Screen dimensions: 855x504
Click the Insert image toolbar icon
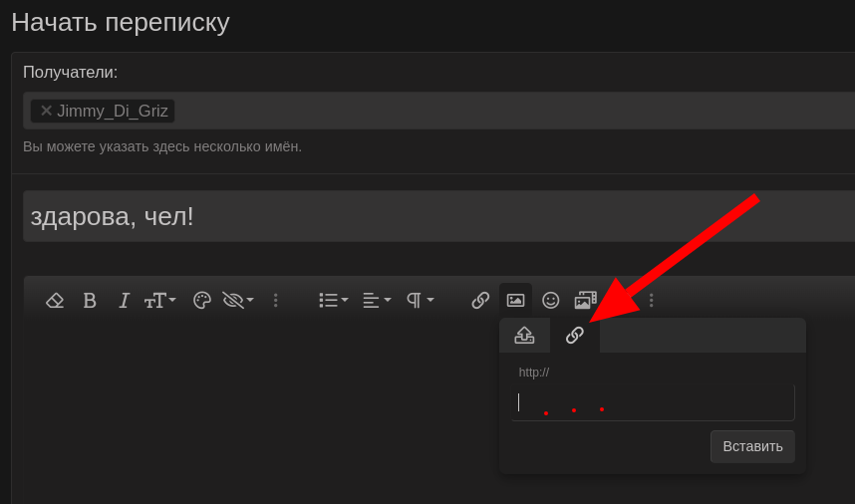click(515, 300)
